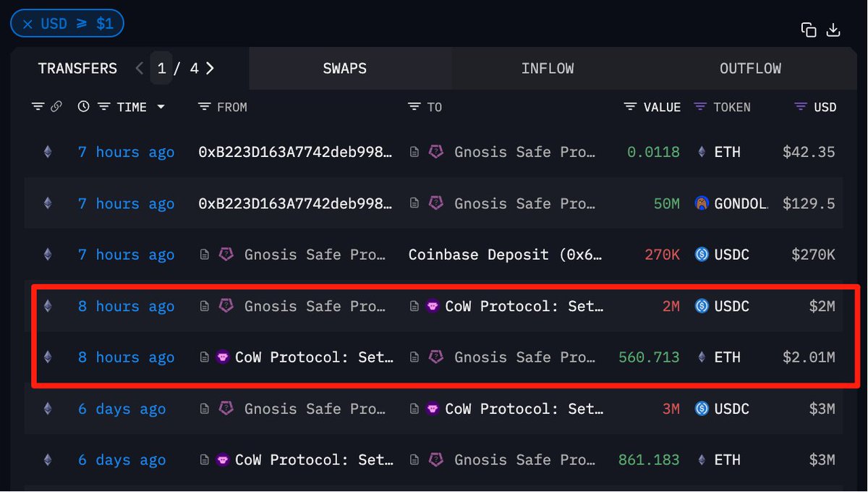Copy table data with the copy icon
868x492 pixels.
(809, 30)
